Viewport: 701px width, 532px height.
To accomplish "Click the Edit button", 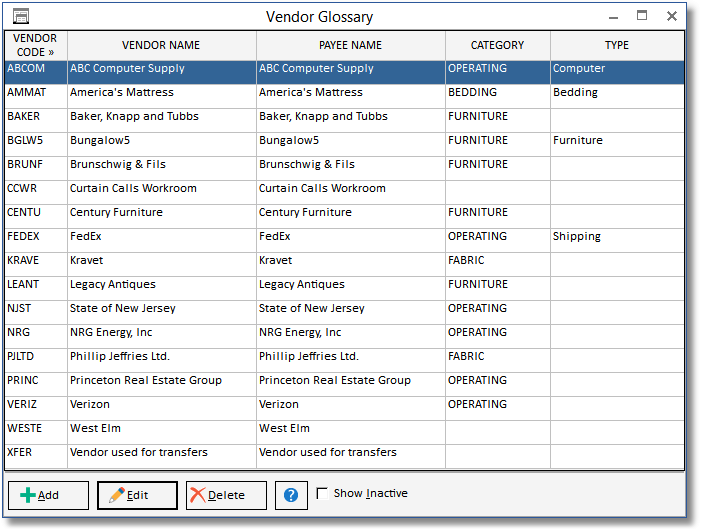I will [137, 495].
